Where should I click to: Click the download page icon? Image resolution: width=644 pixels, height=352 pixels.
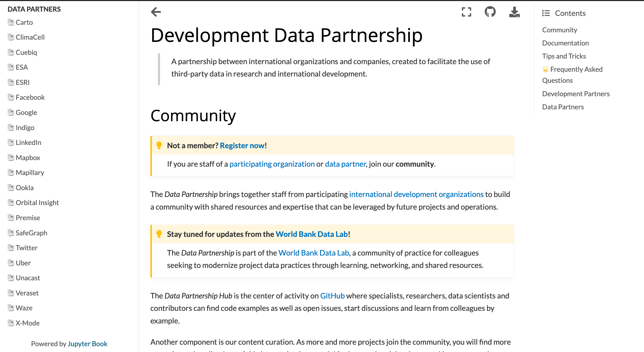[x=514, y=12]
